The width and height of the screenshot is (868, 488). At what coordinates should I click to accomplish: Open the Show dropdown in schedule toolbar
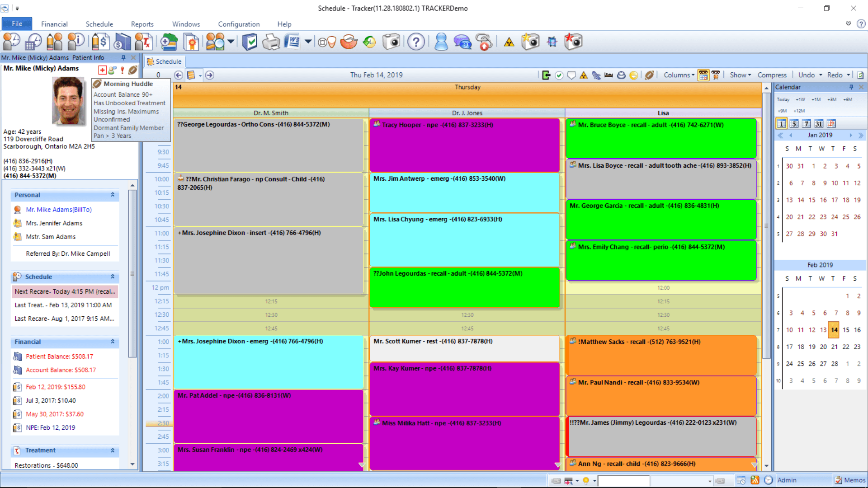pos(741,75)
